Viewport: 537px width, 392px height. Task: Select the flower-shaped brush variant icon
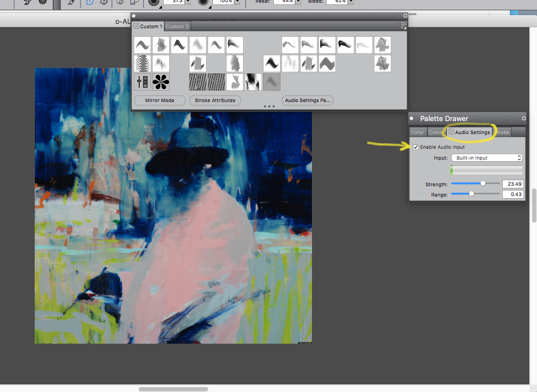click(161, 82)
